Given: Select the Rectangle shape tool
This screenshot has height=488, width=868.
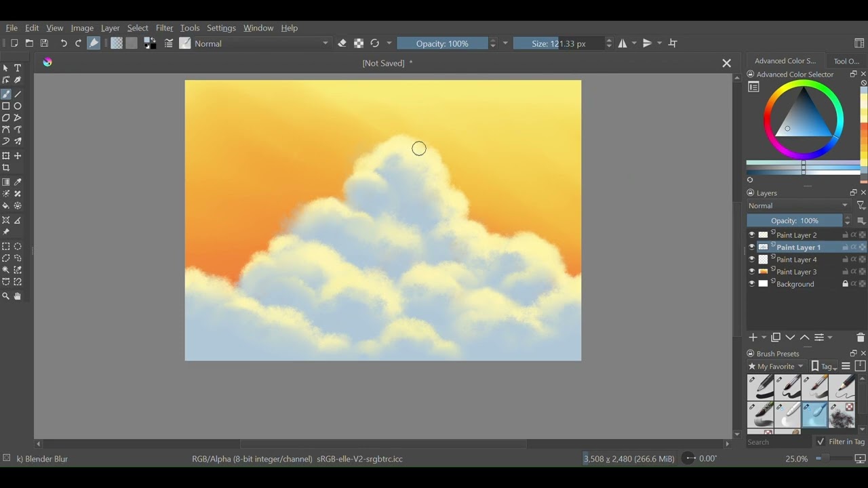Looking at the screenshot, I should (6, 106).
